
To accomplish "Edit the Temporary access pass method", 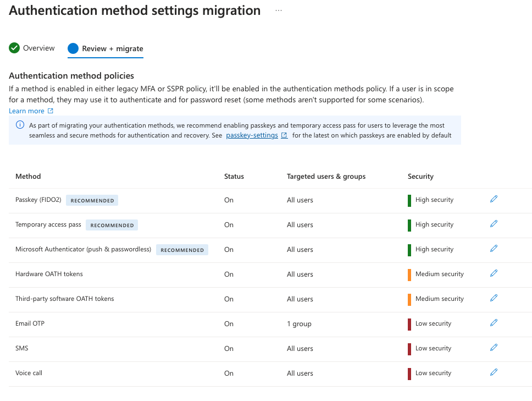I will pyautogui.click(x=494, y=224).
